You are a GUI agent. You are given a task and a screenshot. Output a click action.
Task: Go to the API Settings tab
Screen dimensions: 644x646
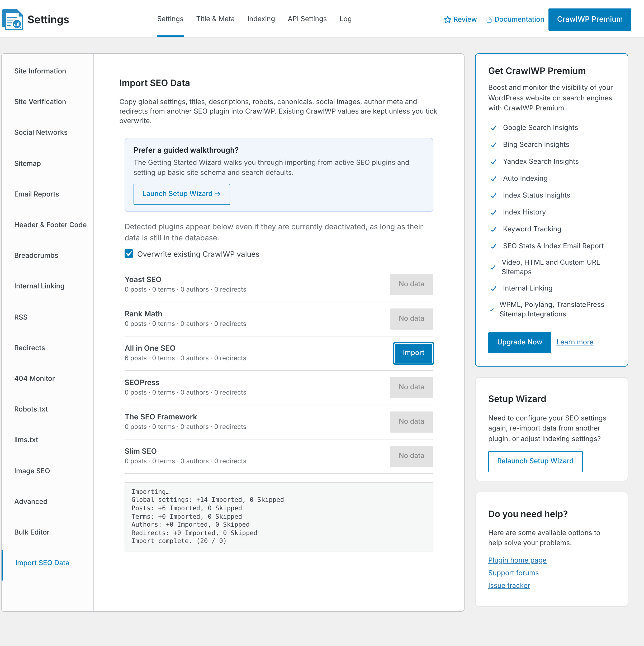(307, 19)
